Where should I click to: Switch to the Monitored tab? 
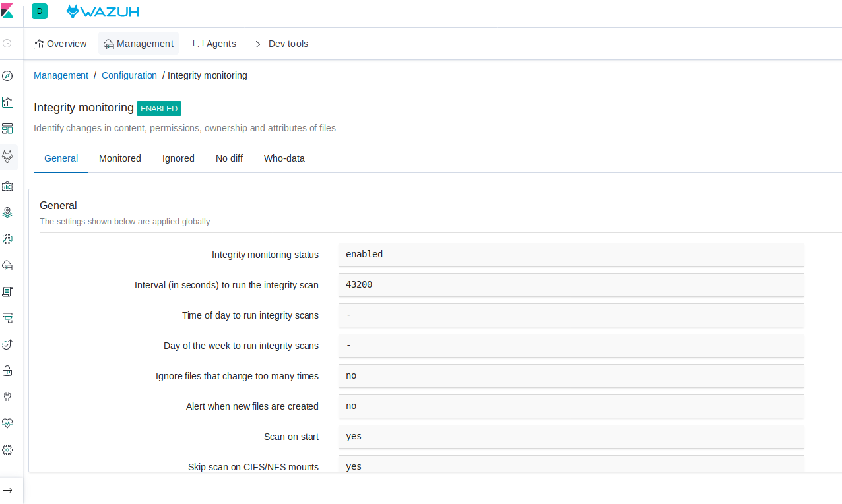coord(119,158)
